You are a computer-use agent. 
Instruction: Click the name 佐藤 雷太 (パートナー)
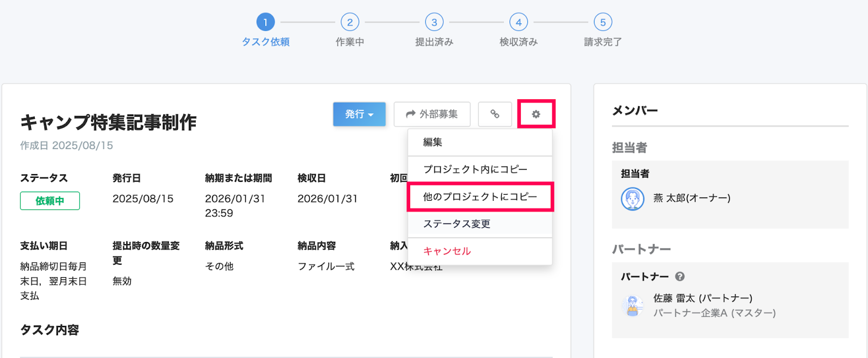coord(703,298)
